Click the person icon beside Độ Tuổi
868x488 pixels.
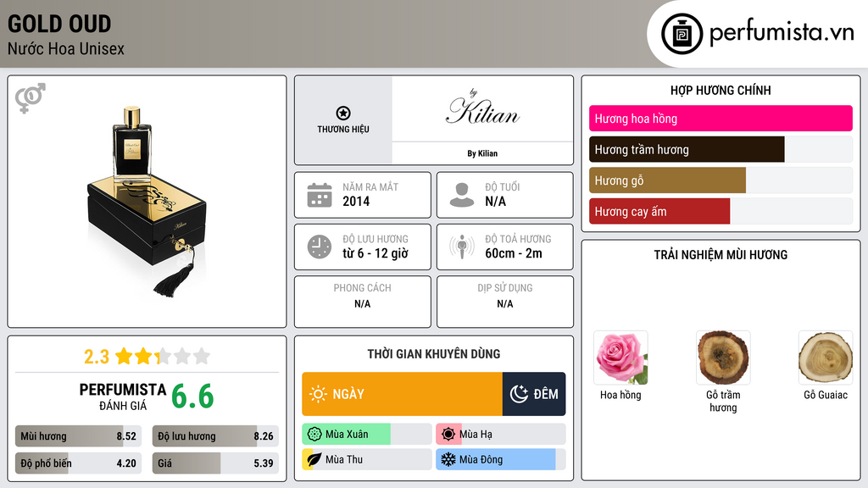point(462,195)
